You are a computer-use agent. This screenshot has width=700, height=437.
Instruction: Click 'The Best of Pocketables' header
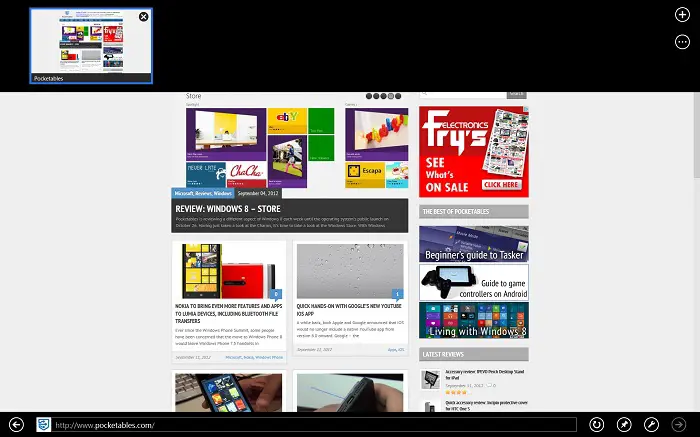pos(474,212)
